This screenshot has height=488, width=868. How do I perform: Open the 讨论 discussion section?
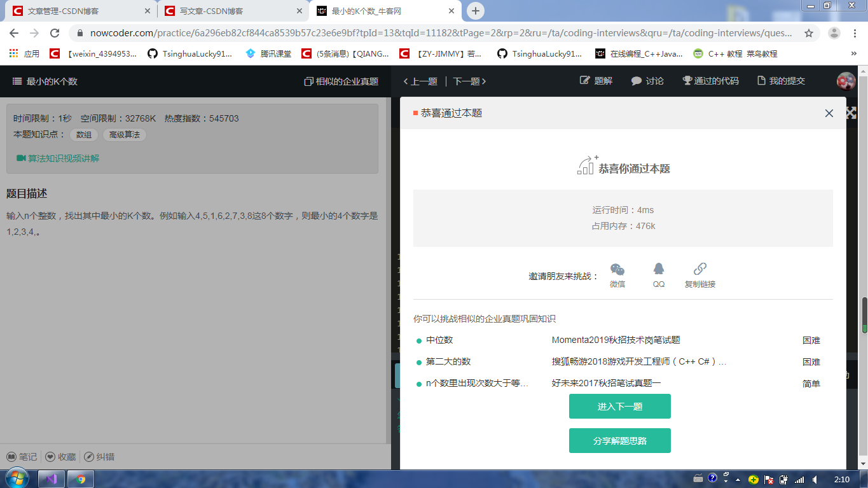click(x=647, y=81)
